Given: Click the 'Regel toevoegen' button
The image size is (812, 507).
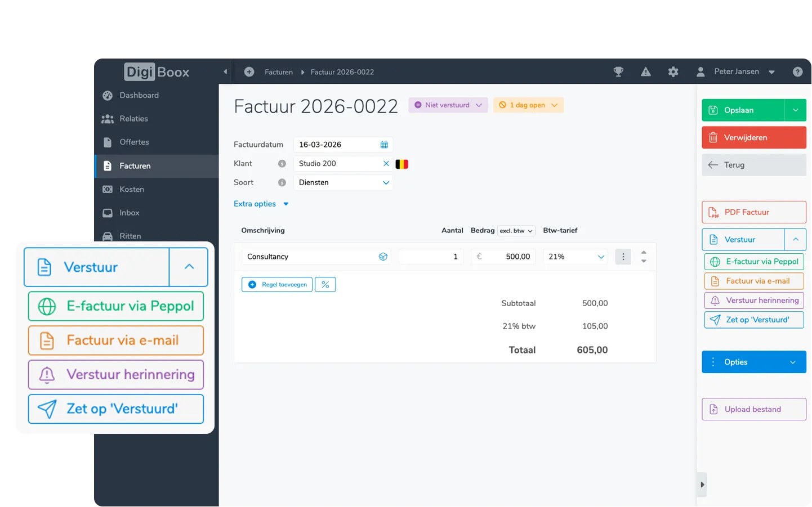Looking at the screenshot, I should pyautogui.click(x=277, y=285).
